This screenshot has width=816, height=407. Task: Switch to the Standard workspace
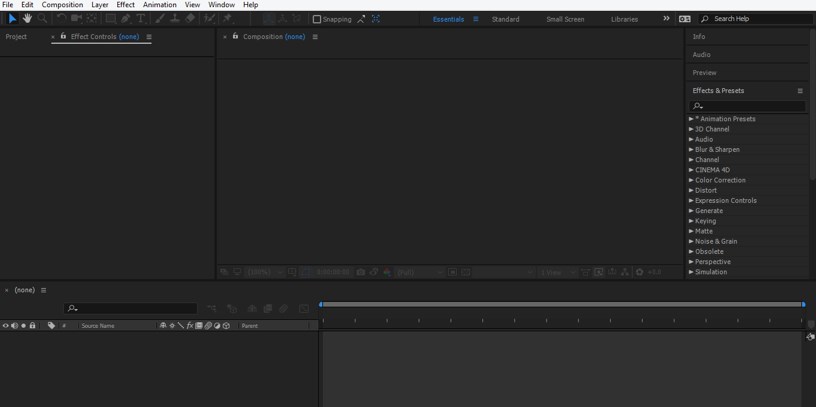click(x=505, y=19)
